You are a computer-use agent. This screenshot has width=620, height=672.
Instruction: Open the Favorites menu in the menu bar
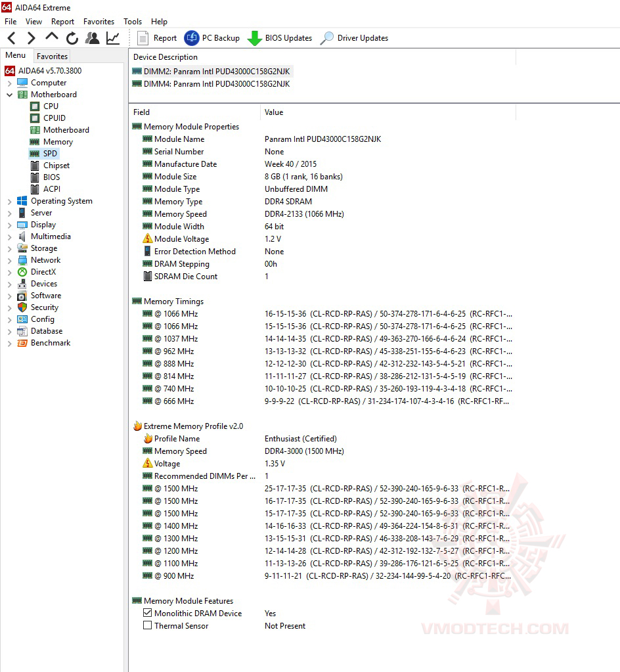(99, 22)
